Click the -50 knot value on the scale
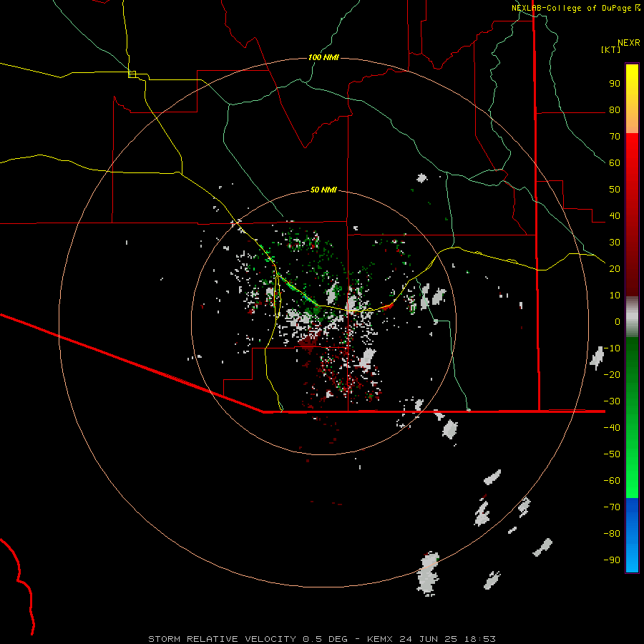The height and width of the screenshot is (644, 644). pos(612,454)
